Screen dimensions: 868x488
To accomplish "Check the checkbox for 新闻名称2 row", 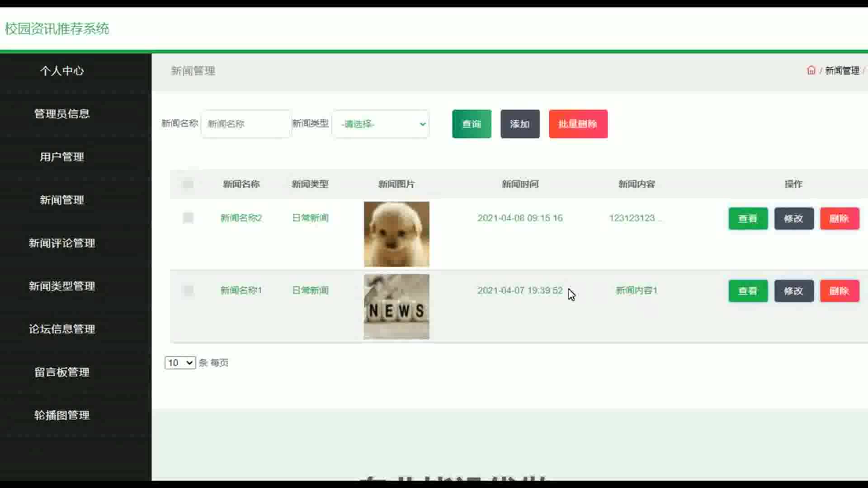I will click(x=188, y=218).
